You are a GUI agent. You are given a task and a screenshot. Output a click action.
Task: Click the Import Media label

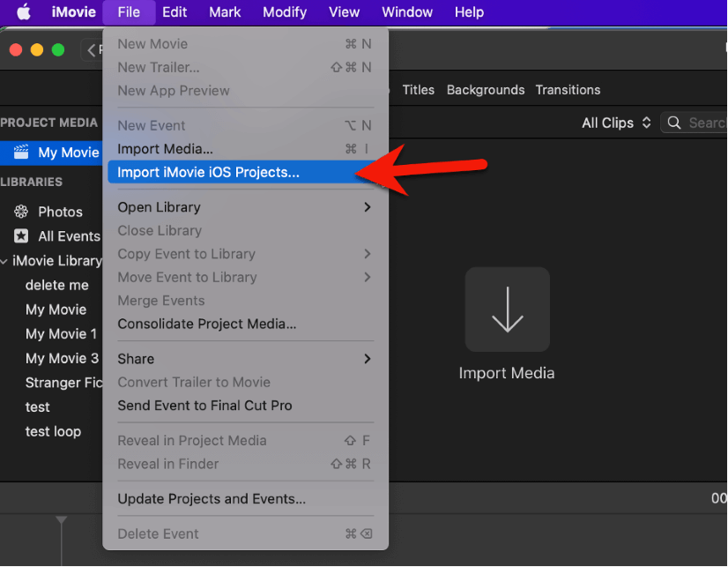[507, 373]
